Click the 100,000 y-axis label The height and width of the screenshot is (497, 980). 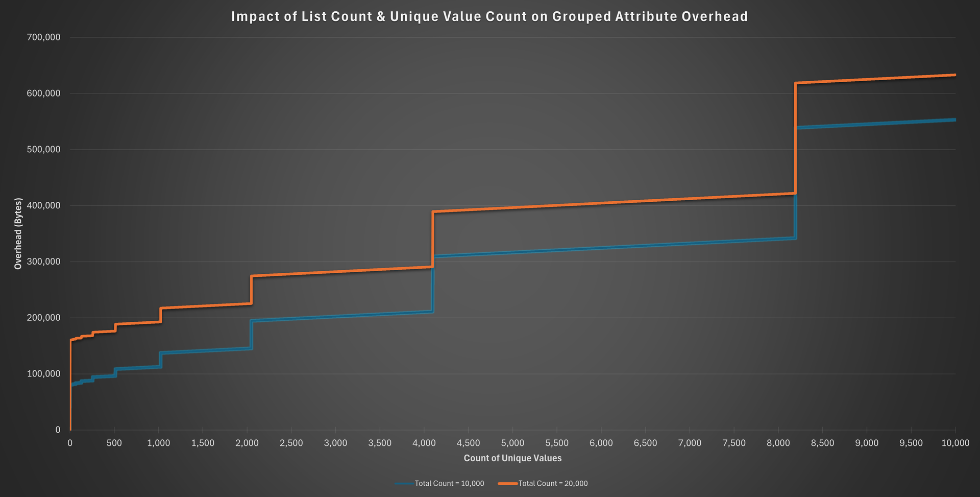click(x=43, y=374)
